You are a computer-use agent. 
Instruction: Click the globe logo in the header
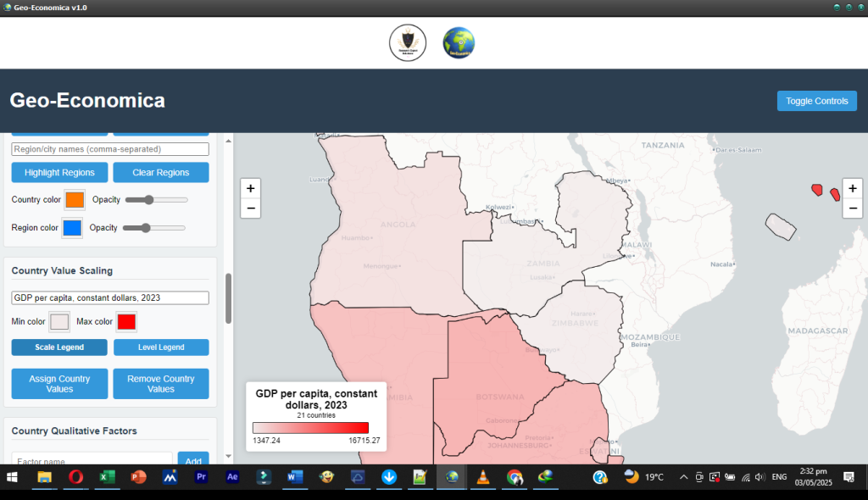pyautogui.click(x=459, y=42)
